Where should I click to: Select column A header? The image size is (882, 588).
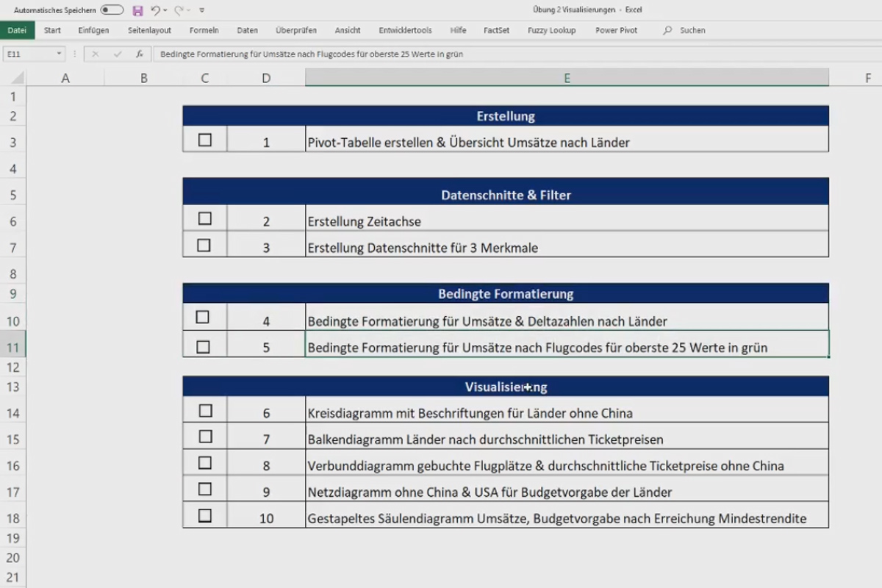[65, 78]
